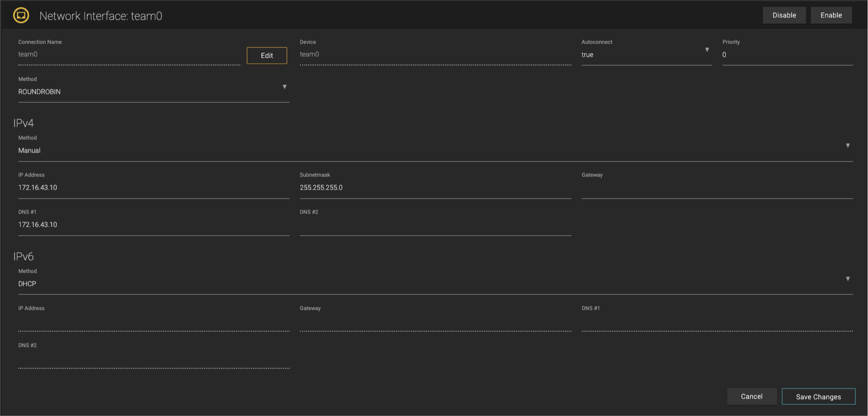Click the Network Interface: team0 title
Viewport: 868px width, 416px height.
point(101,16)
